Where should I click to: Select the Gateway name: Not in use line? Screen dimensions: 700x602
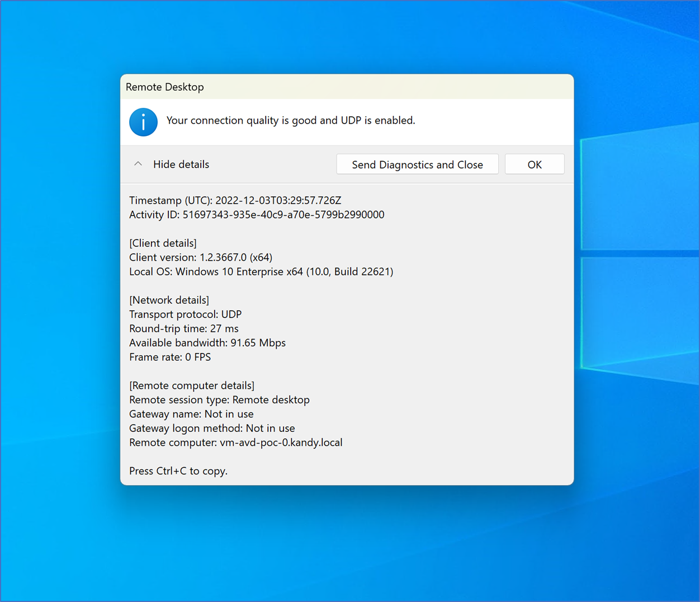tap(191, 414)
